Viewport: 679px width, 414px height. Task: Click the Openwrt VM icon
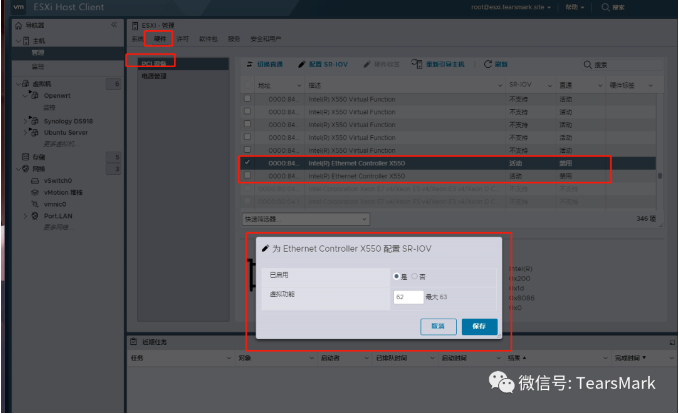point(34,95)
